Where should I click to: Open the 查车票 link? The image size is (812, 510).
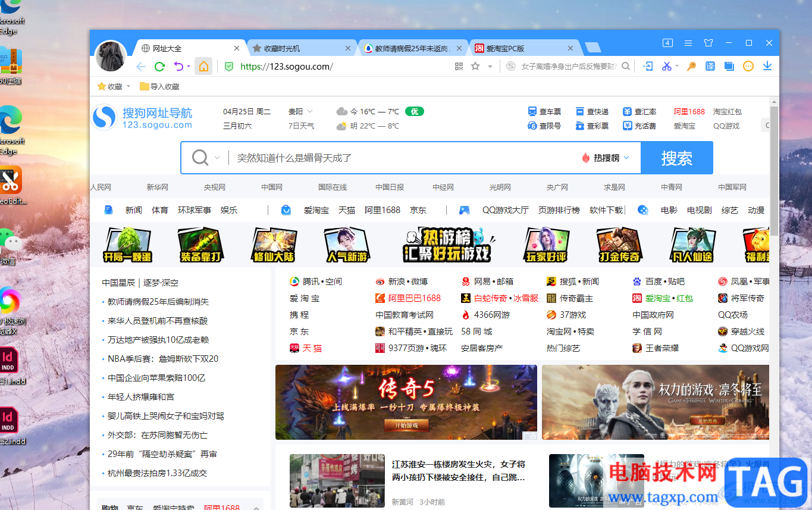(x=544, y=111)
